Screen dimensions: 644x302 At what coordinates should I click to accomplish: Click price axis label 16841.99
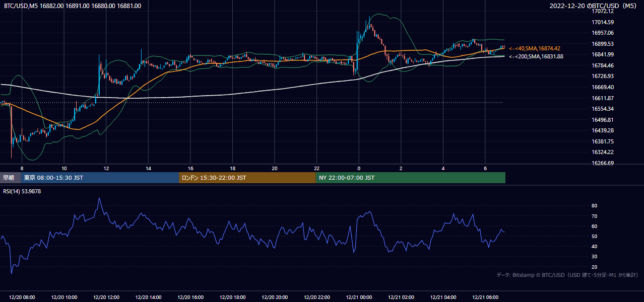pos(602,54)
